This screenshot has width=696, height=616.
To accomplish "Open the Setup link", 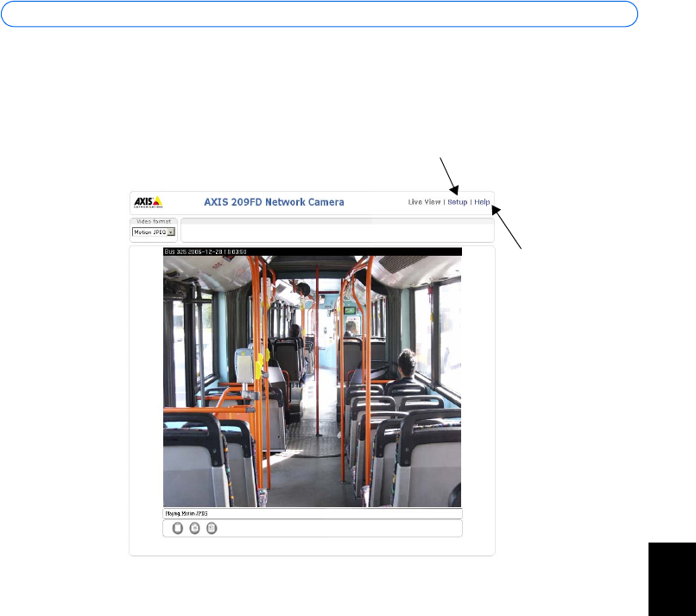I will [x=457, y=202].
